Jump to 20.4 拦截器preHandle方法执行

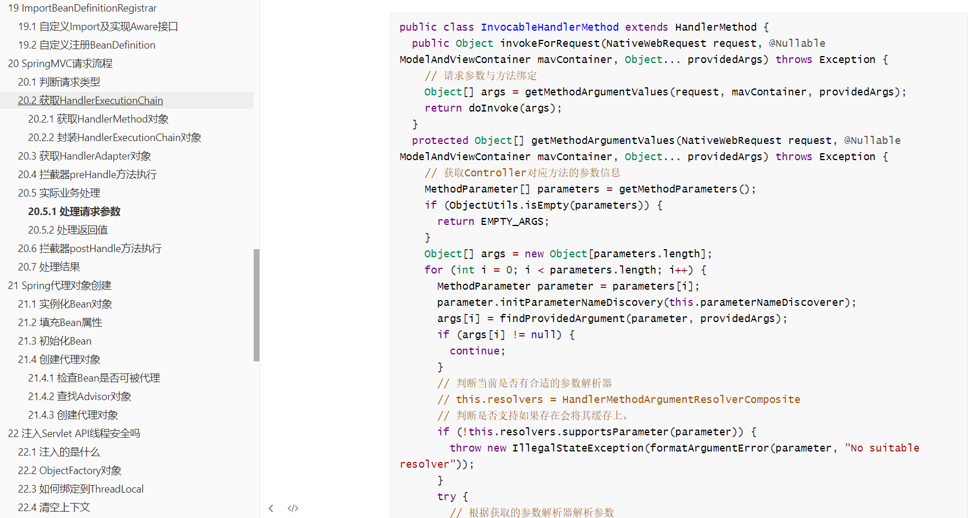click(87, 175)
